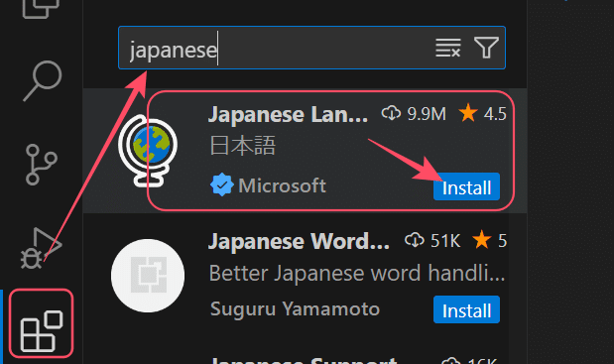Install the Japanese Language Pack by Microsoft
The height and width of the screenshot is (364, 614).
click(x=466, y=186)
